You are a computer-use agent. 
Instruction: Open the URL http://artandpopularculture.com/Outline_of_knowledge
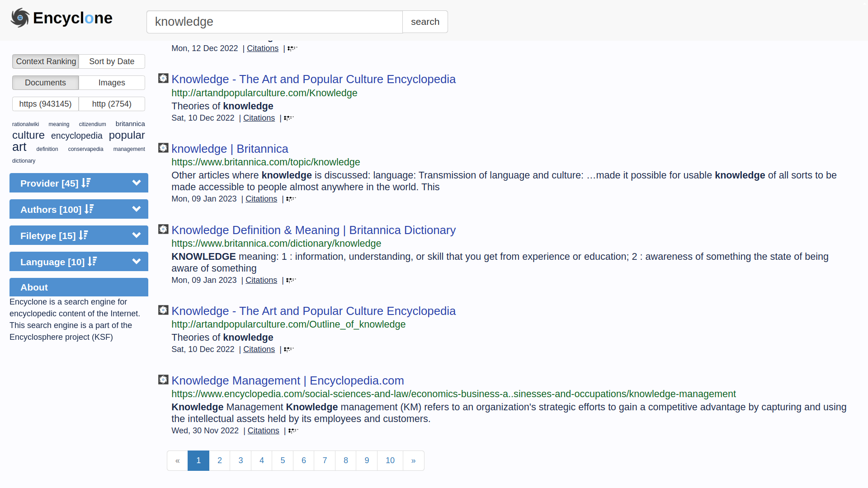(x=288, y=324)
